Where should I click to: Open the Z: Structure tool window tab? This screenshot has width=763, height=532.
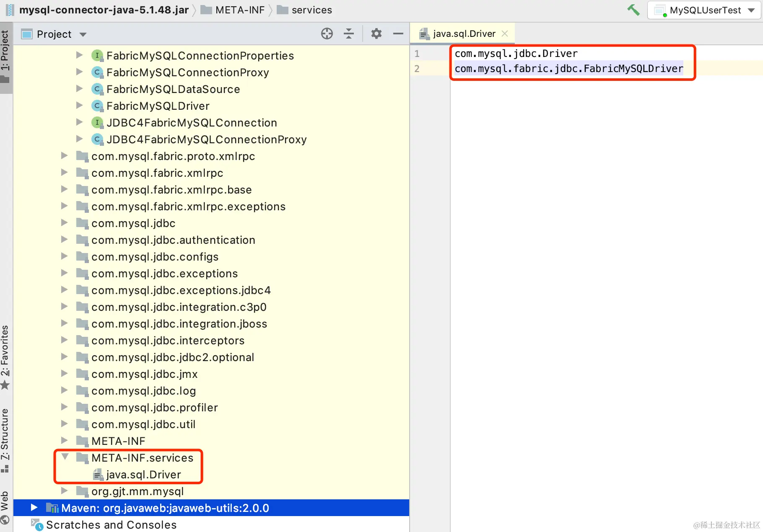coord(6,440)
